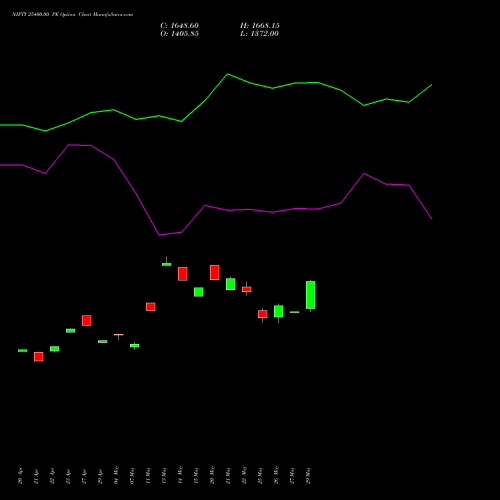Select the 14 May date label
The width and height of the screenshot is (500, 500).
point(180,475)
